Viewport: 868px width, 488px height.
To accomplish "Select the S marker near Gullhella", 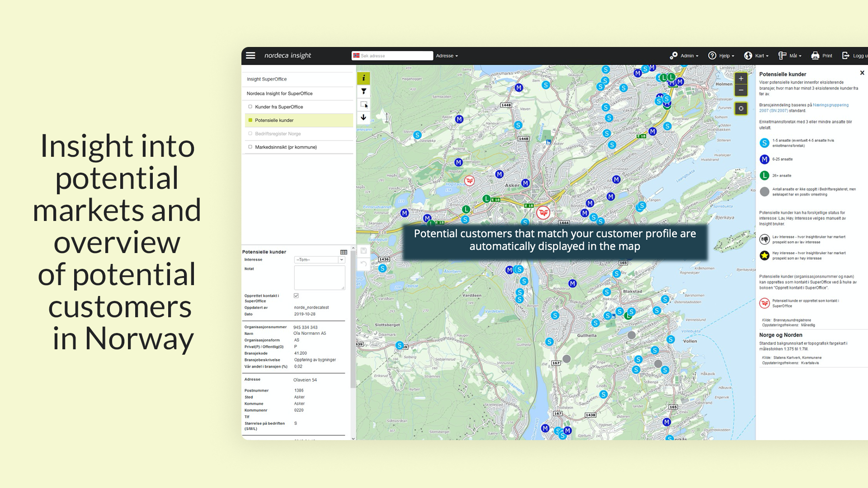I will click(x=549, y=342).
